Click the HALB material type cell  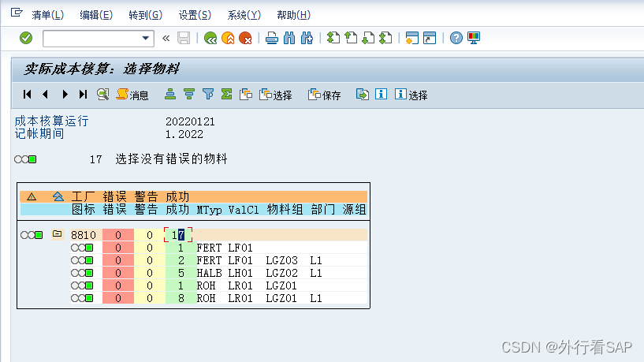point(209,273)
